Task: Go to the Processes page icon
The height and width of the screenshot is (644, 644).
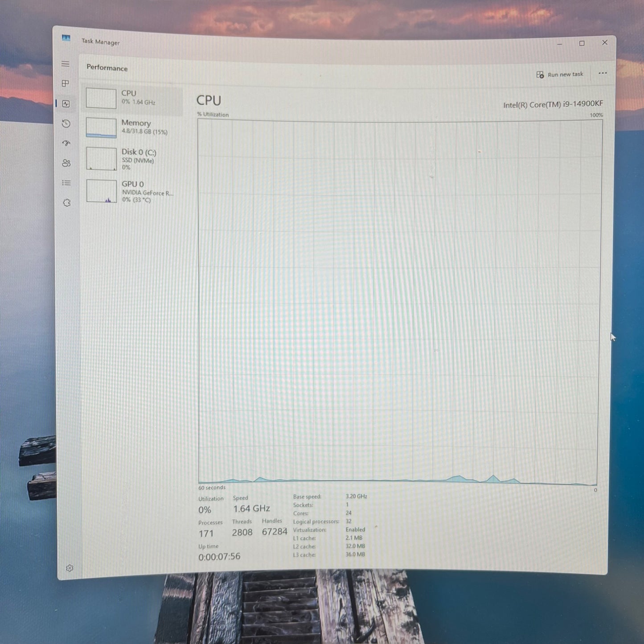Action: (x=66, y=83)
